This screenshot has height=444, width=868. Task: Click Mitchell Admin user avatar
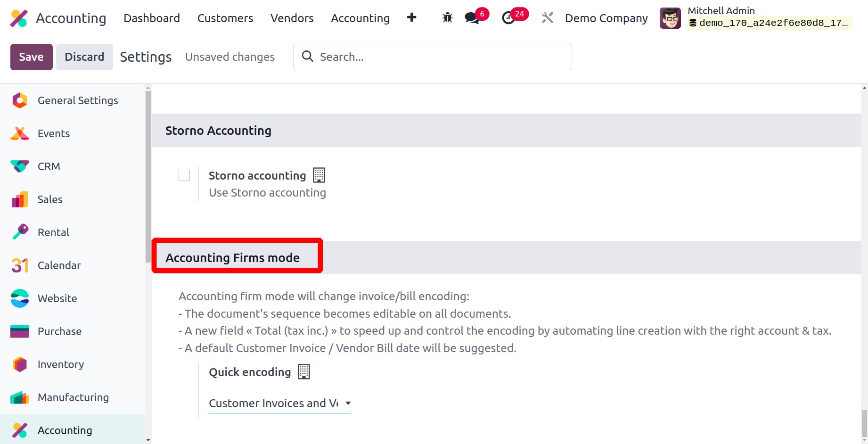pos(670,18)
